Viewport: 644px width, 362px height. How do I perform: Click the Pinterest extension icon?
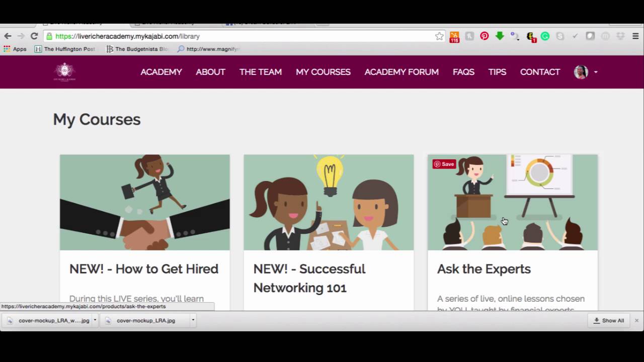485,36
